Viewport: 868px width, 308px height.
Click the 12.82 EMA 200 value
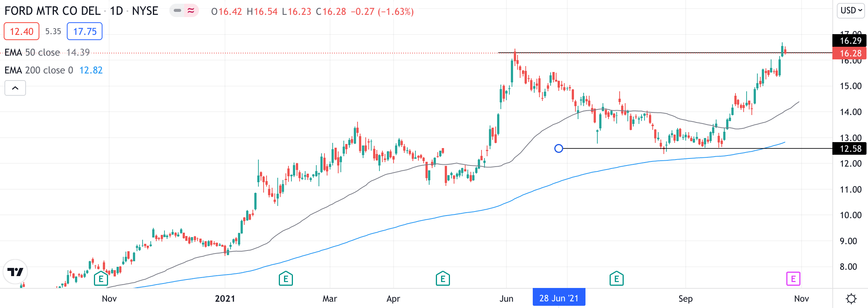click(x=91, y=70)
